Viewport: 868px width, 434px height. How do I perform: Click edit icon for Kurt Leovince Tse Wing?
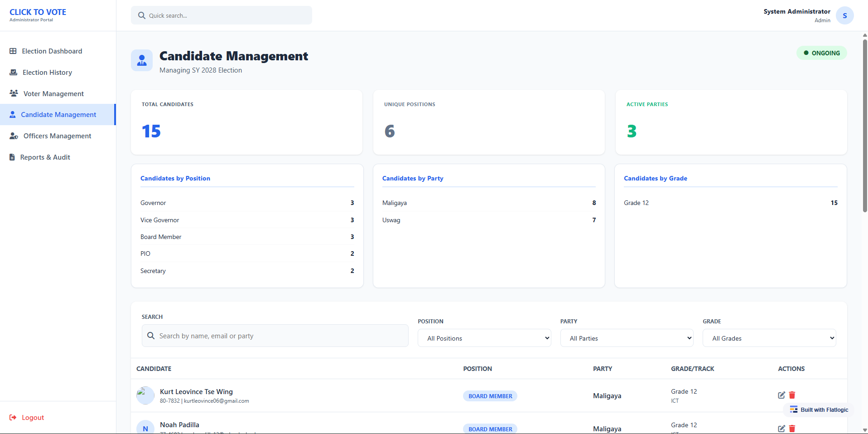(x=781, y=395)
